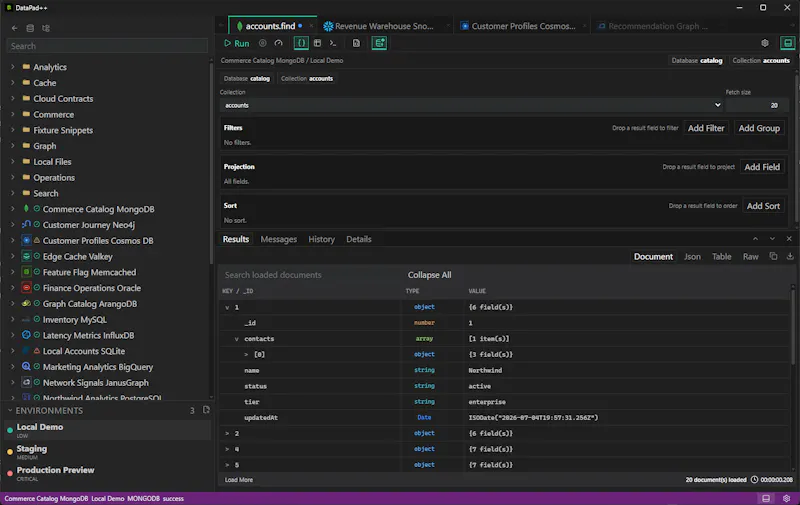Image resolution: width=800 pixels, height=505 pixels.
Task: Click the tree structure icon in sidebar header
Action: tap(46, 29)
